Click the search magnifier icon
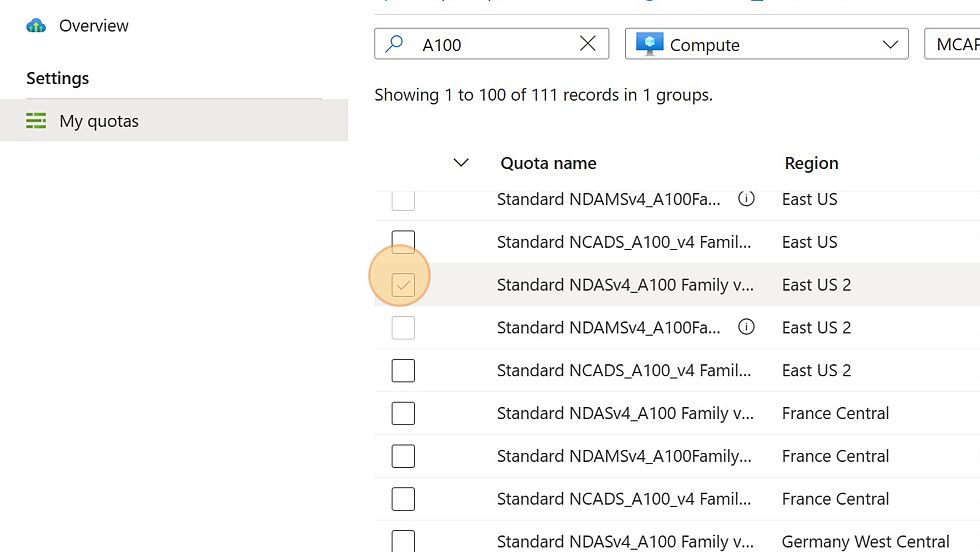This screenshot has height=552, width=980. click(394, 44)
